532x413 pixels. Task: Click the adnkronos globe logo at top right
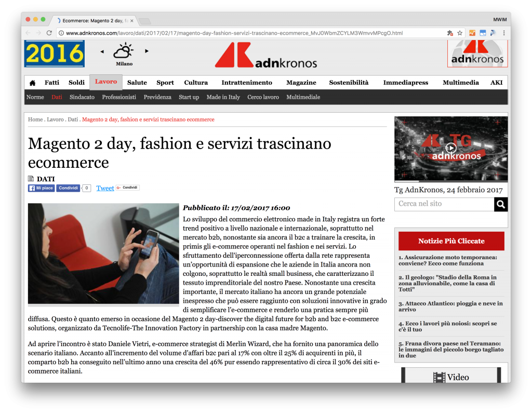point(477,54)
